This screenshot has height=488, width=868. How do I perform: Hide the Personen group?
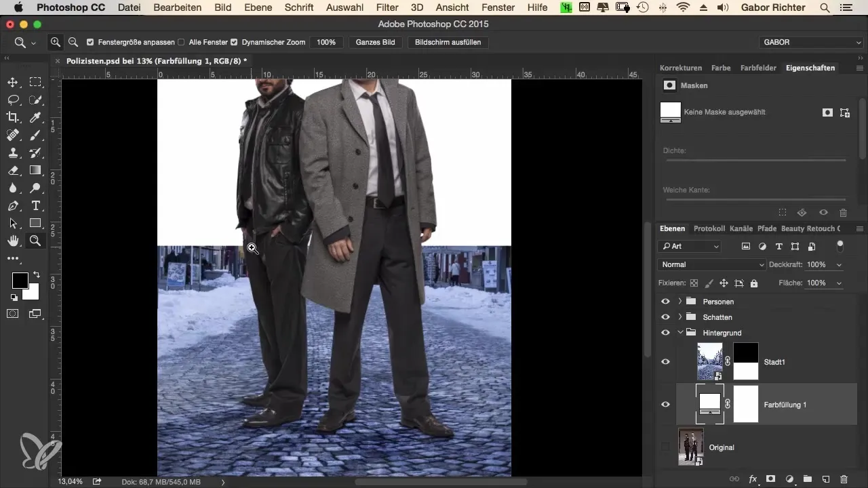[665, 302]
